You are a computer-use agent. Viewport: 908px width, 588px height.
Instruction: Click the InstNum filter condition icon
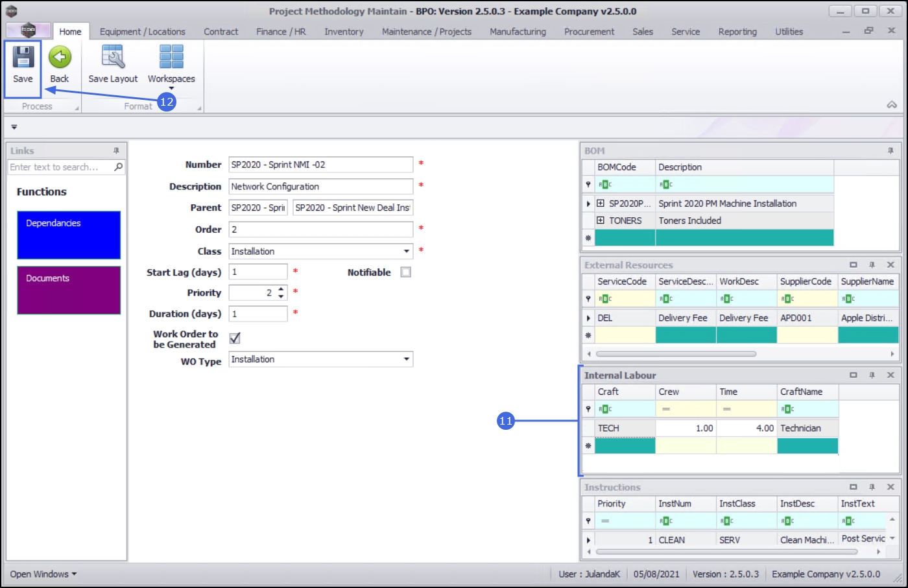click(x=665, y=521)
